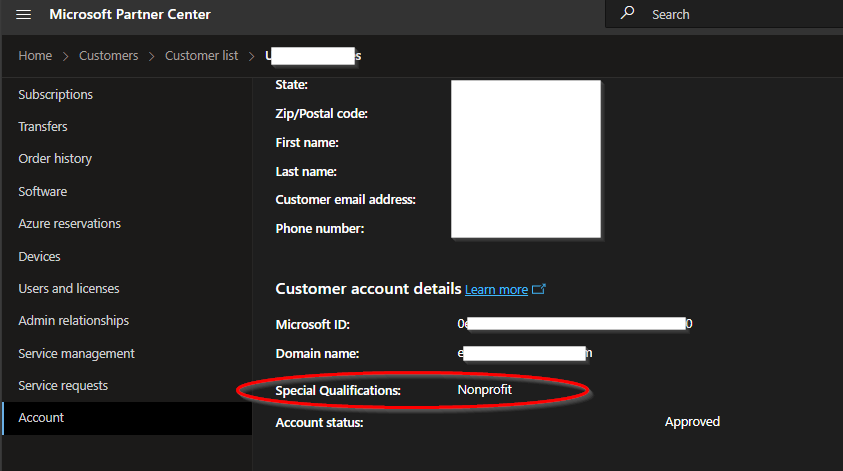Image resolution: width=843 pixels, height=471 pixels.
Task: Click the Customer account details heading
Action: tap(368, 289)
